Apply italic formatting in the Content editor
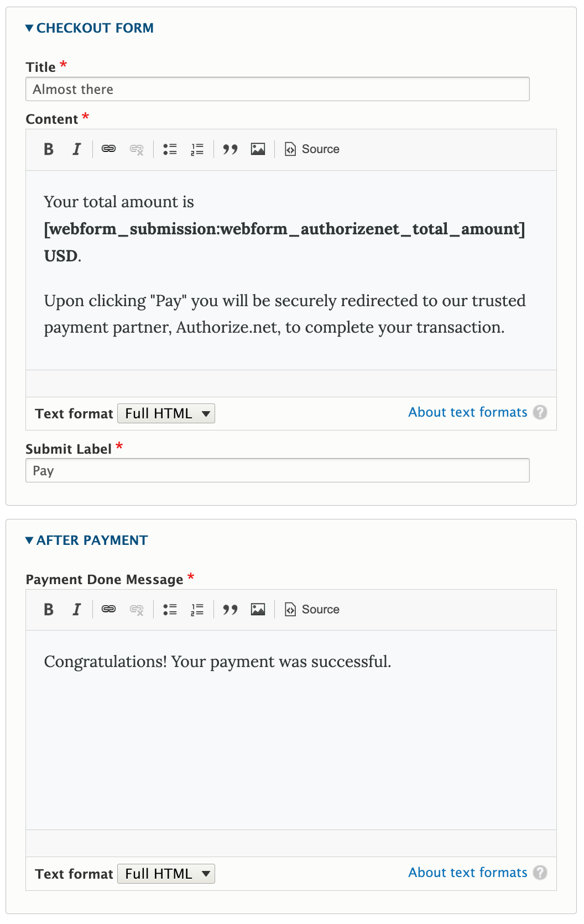 click(76, 149)
